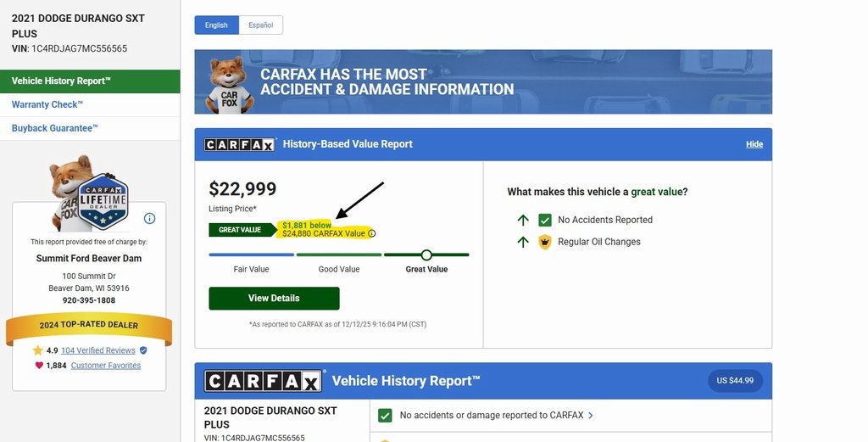Click the gold star rating icon

37,350
